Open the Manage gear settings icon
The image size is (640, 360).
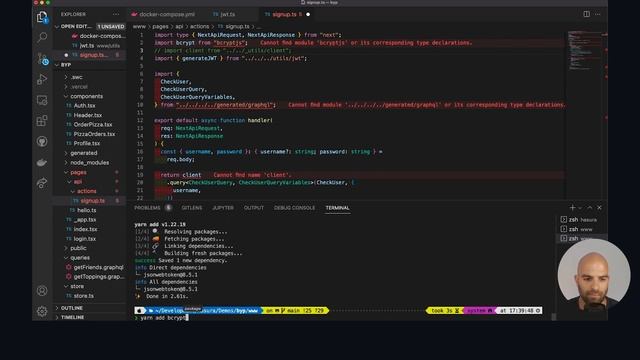pos(42,311)
